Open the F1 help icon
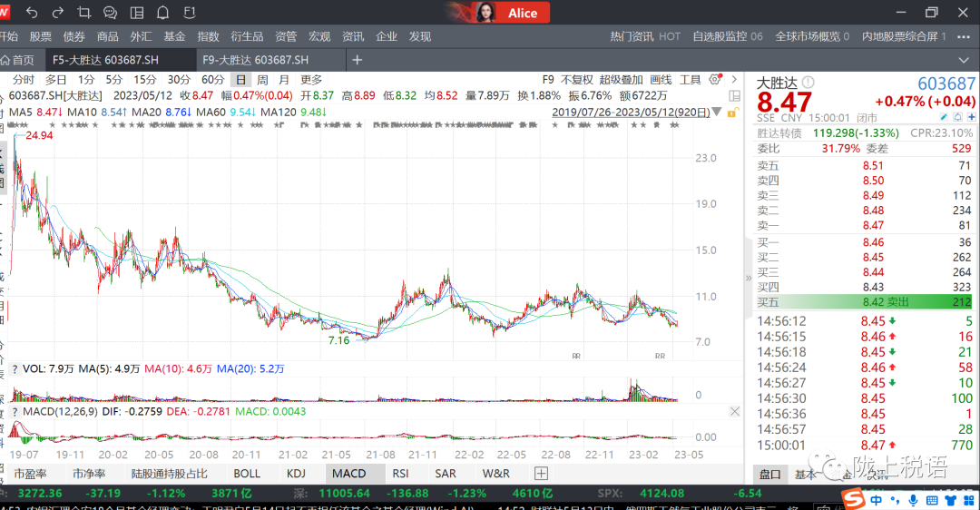The width and height of the screenshot is (980, 510). click(190, 13)
